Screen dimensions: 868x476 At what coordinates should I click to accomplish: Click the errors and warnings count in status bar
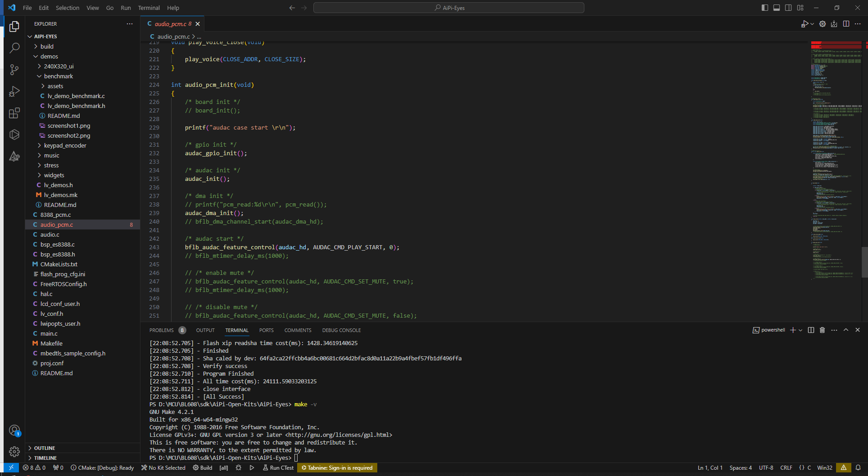point(34,468)
